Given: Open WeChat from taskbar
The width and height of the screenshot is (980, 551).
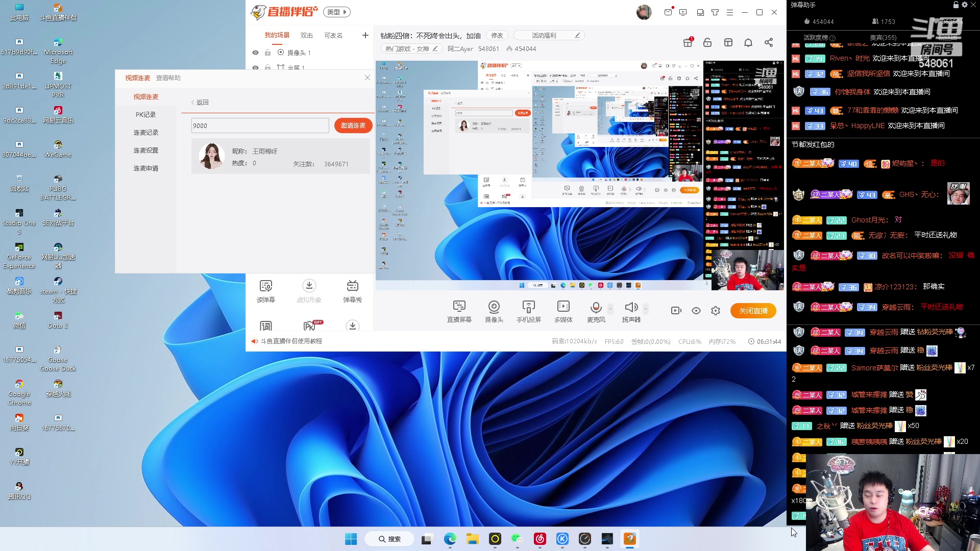Looking at the screenshot, I should click(x=517, y=539).
